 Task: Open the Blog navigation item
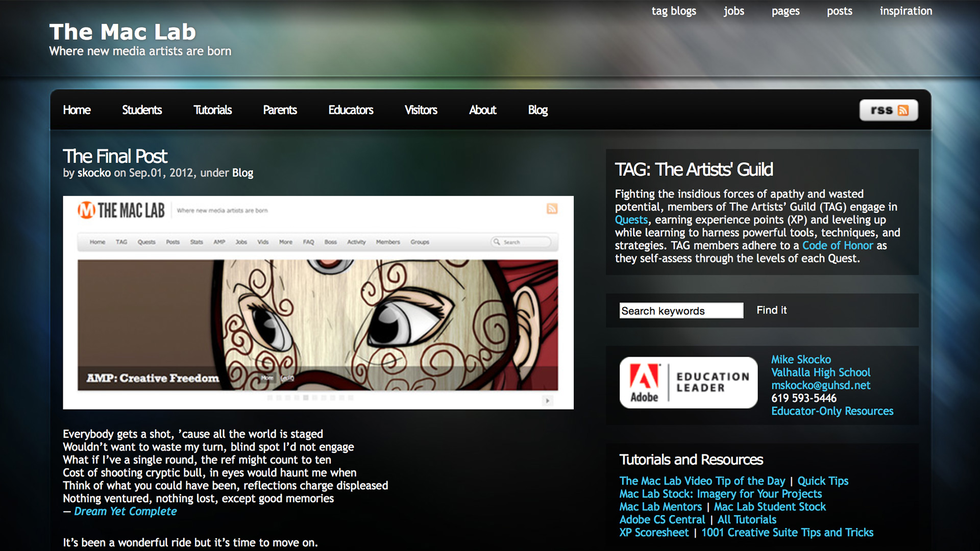pyautogui.click(x=537, y=110)
